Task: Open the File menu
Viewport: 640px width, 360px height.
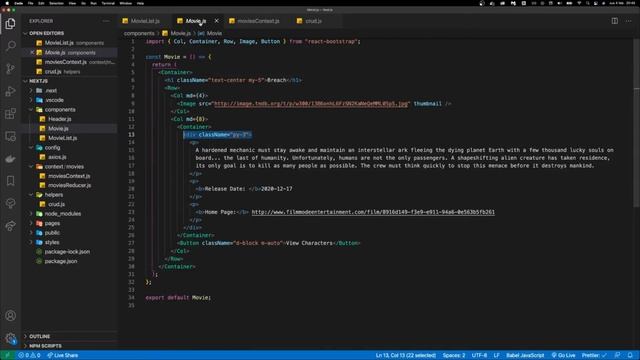Action: click(x=31, y=3)
